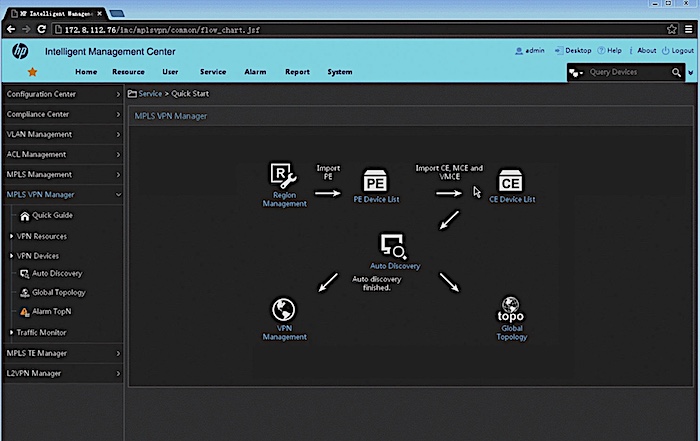The width and height of the screenshot is (700, 441).
Task: Expand the Traffic Monitor tree node
Action: pyautogui.click(x=11, y=333)
